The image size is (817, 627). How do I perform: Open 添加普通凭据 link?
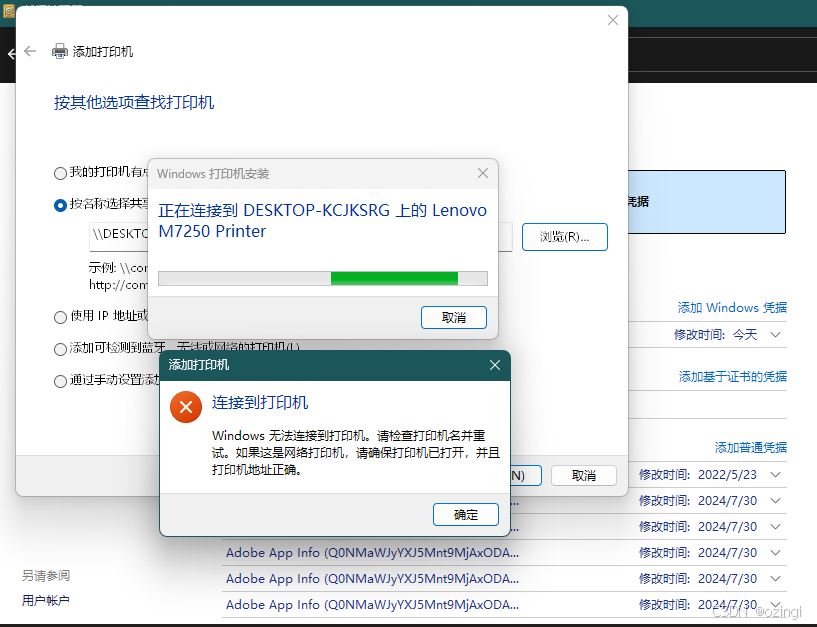coord(751,447)
